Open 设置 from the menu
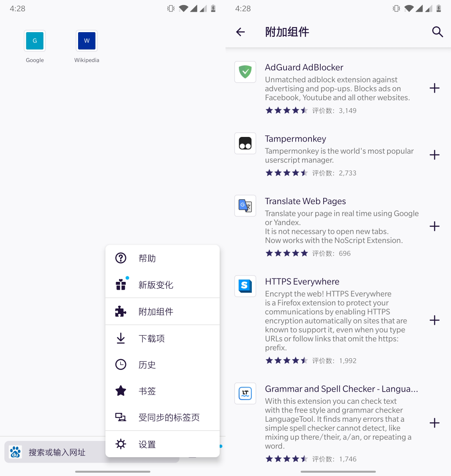Viewport: 451px width, 476px height. coord(162,444)
